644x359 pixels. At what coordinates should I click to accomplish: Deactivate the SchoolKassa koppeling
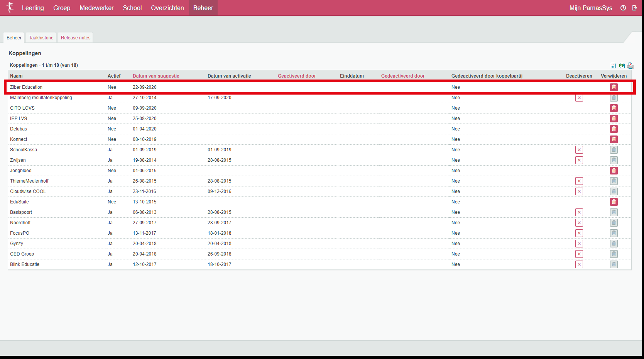pos(579,150)
